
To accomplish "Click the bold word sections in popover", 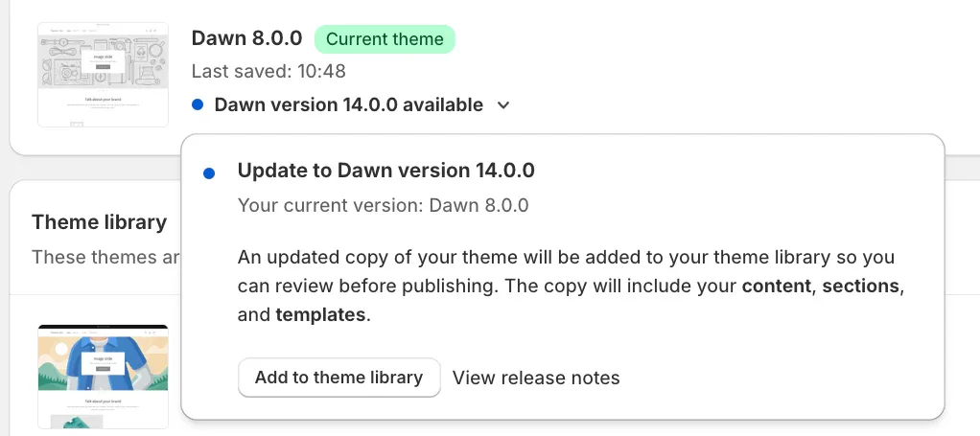I will [x=861, y=287].
